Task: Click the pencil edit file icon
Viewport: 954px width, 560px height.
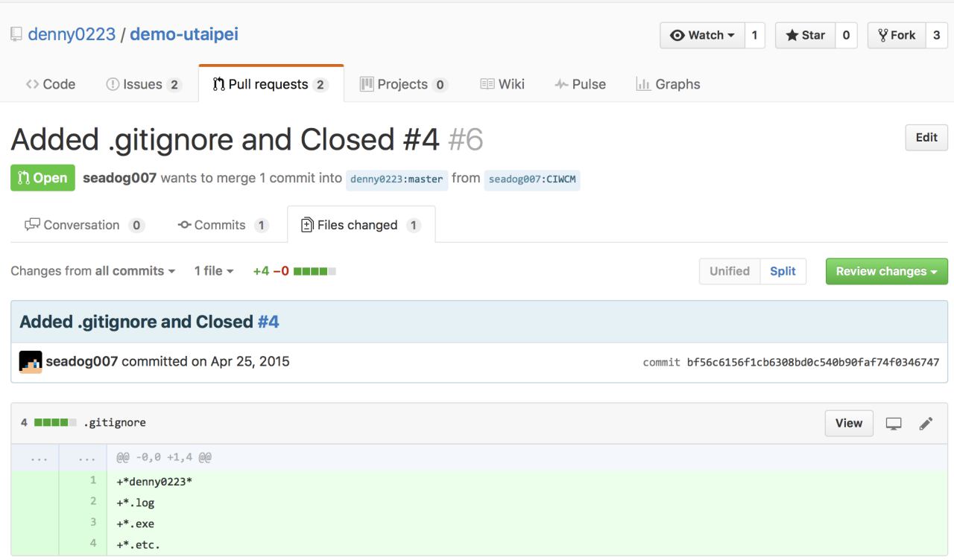Action: (x=926, y=424)
